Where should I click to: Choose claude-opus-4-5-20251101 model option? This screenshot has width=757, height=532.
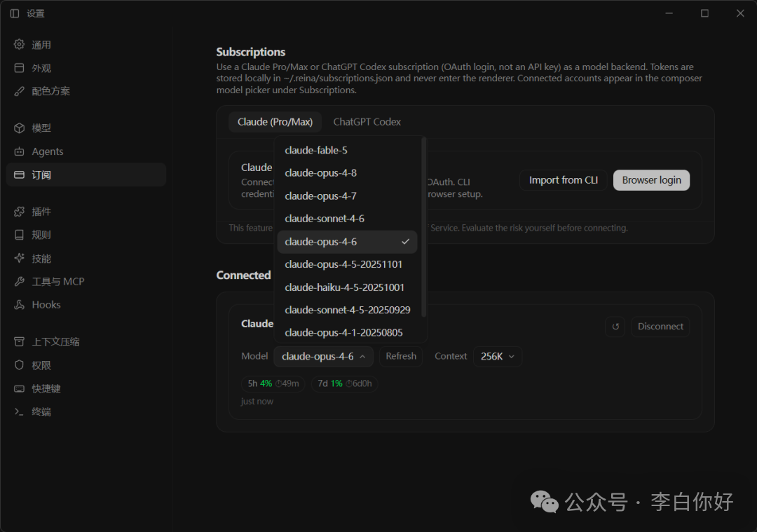[347, 264]
